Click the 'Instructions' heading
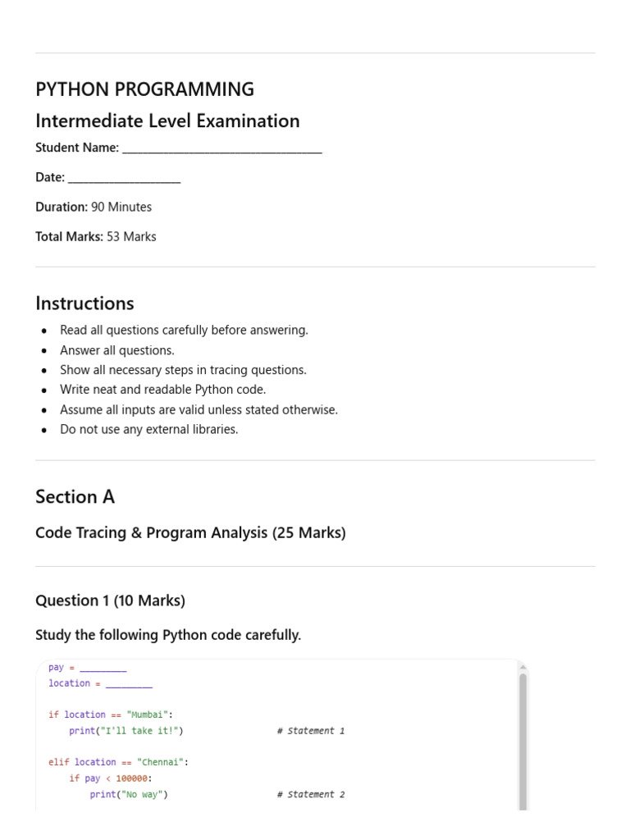 tap(84, 304)
